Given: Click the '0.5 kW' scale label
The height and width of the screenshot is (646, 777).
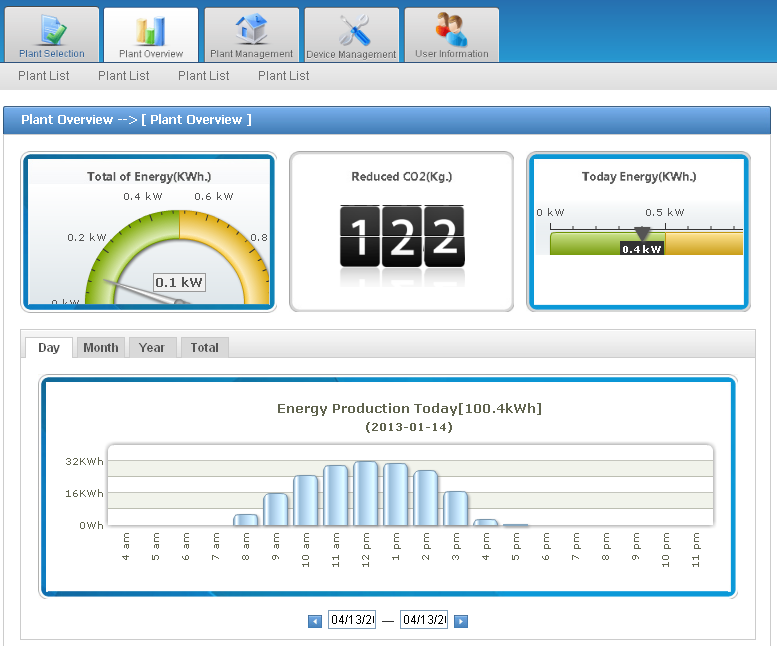Looking at the screenshot, I should (x=665, y=212).
